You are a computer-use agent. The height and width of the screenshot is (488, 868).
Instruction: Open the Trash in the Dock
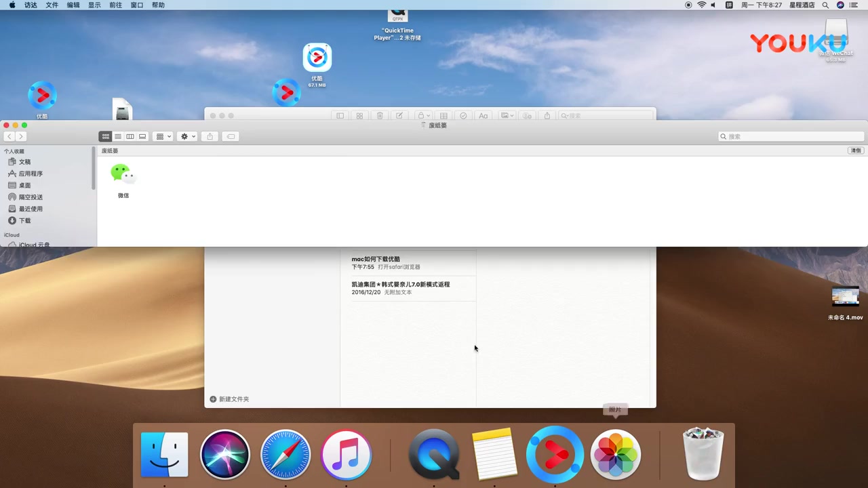point(703,454)
